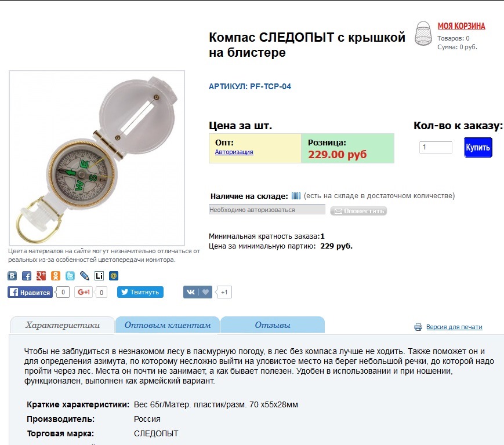Share via VKontakte icon
The width and height of the screenshot is (504, 445).
pos(12,276)
